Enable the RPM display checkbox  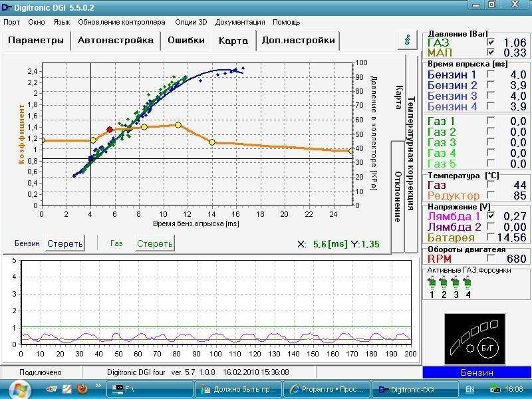491,258
